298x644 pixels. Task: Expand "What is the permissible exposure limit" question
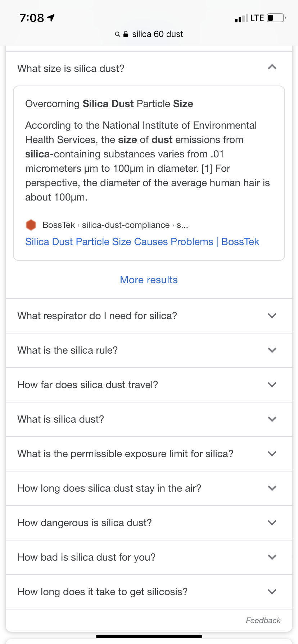click(x=272, y=454)
